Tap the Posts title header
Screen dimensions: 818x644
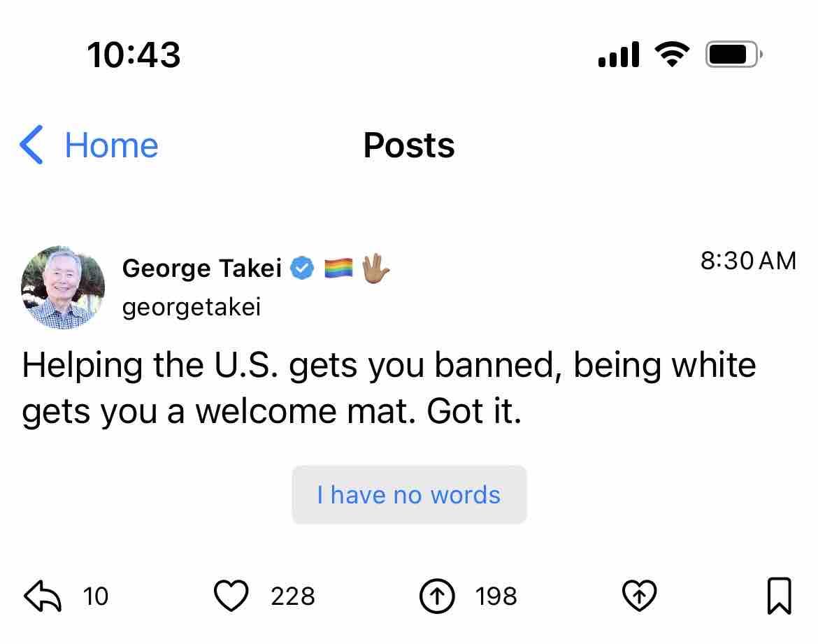[409, 145]
